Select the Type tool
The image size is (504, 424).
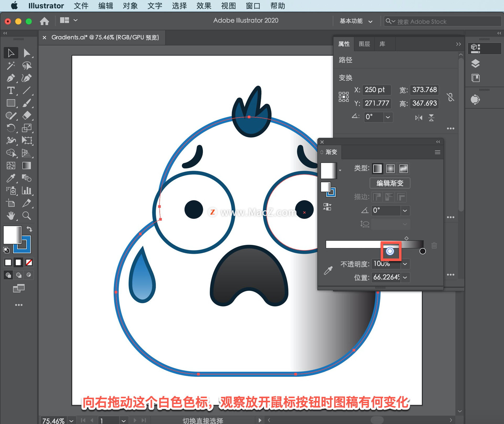coord(10,90)
